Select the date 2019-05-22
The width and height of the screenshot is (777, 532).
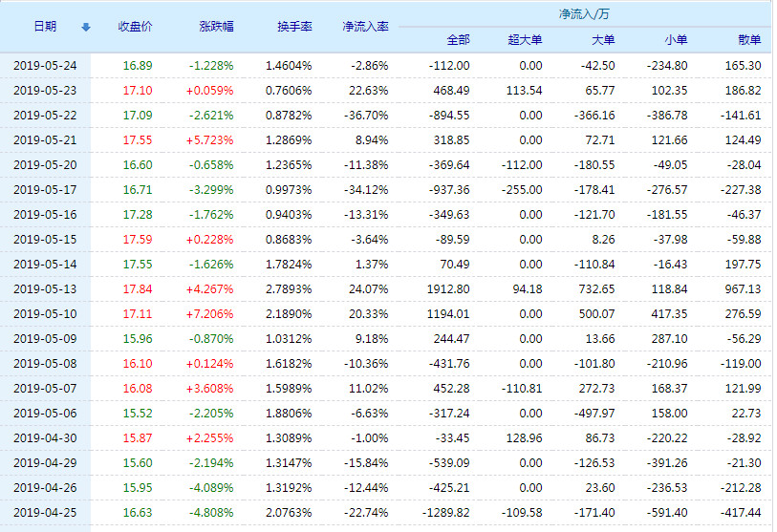point(45,115)
